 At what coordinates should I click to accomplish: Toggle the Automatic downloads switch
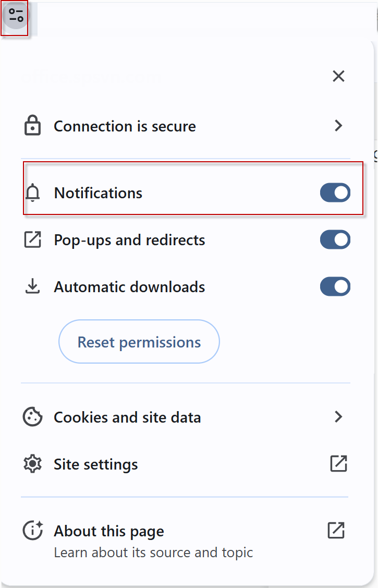335,286
